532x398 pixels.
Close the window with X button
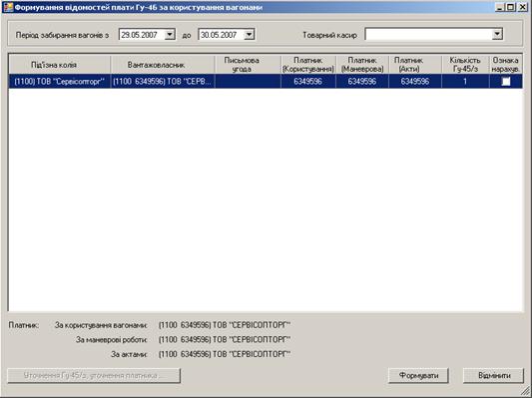pos(523,7)
